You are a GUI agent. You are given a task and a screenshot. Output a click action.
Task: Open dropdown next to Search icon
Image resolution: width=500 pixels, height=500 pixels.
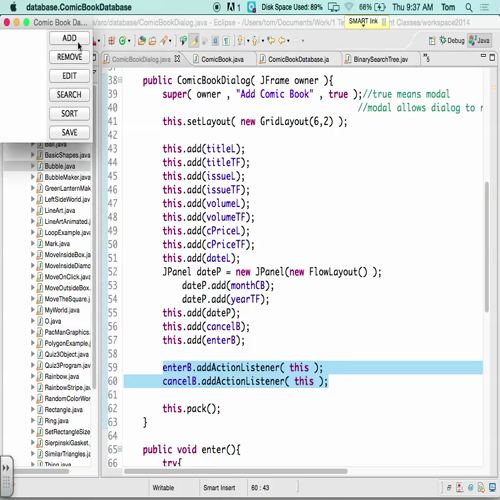pyautogui.click(x=170, y=41)
